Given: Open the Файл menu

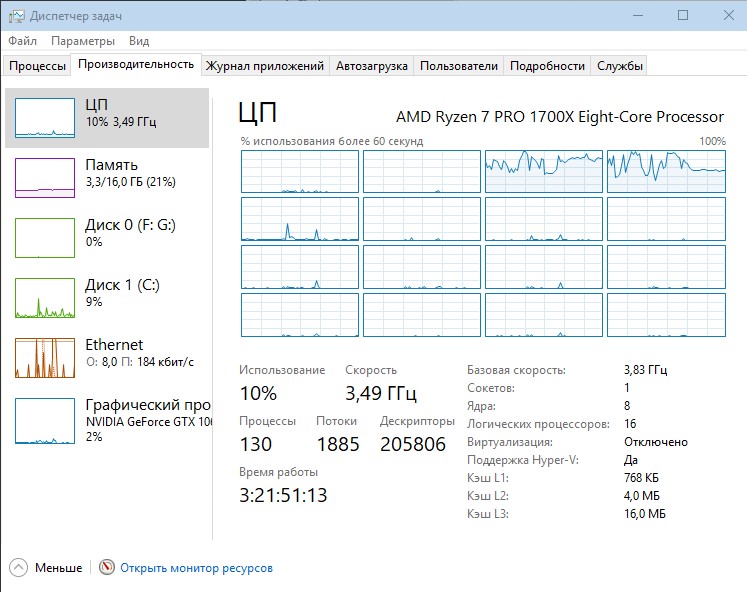Looking at the screenshot, I should (22, 41).
